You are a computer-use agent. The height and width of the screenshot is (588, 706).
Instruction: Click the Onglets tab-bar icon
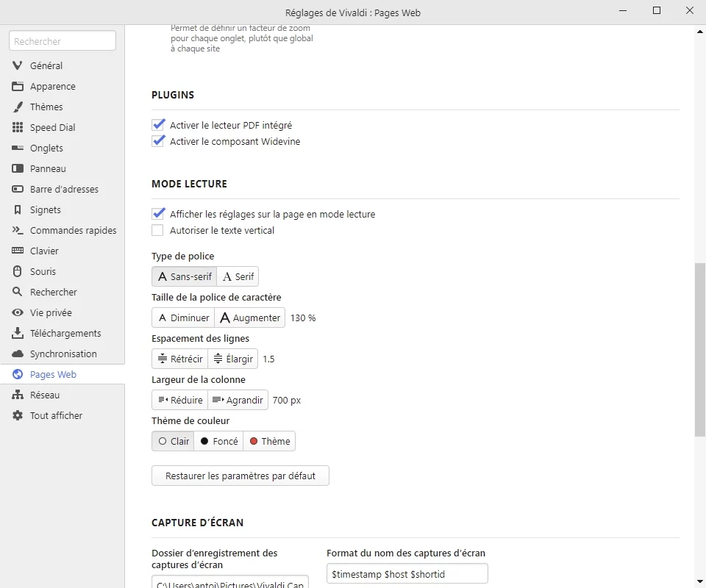pyautogui.click(x=18, y=148)
